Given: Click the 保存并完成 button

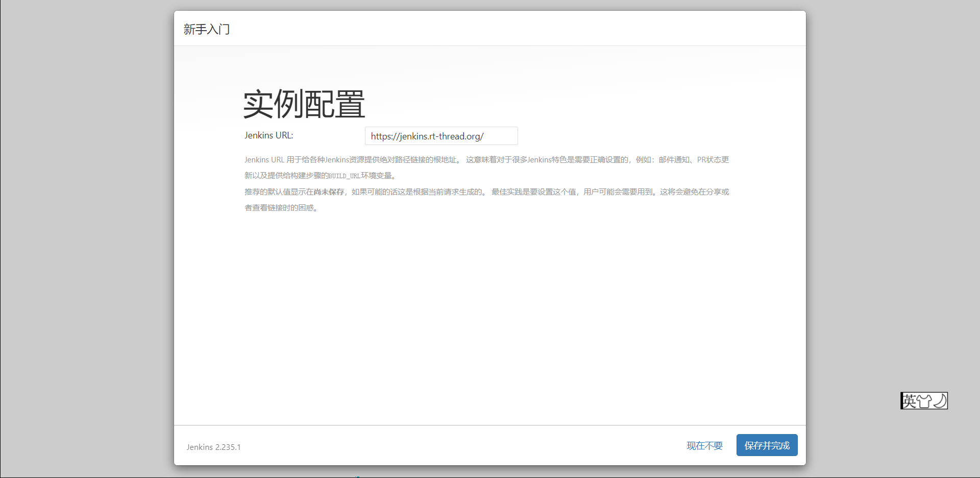Looking at the screenshot, I should 767,445.
